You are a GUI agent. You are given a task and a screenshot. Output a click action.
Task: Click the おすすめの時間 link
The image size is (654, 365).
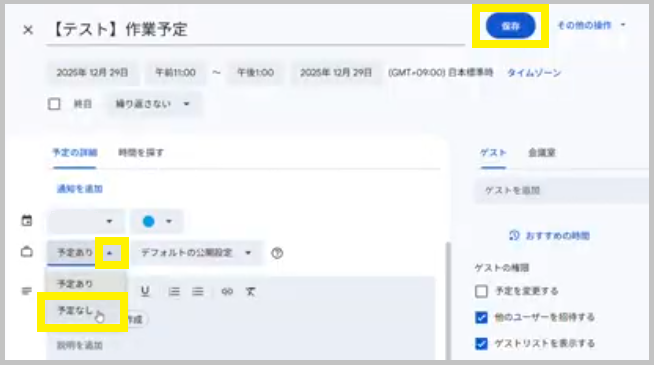coord(549,236)
